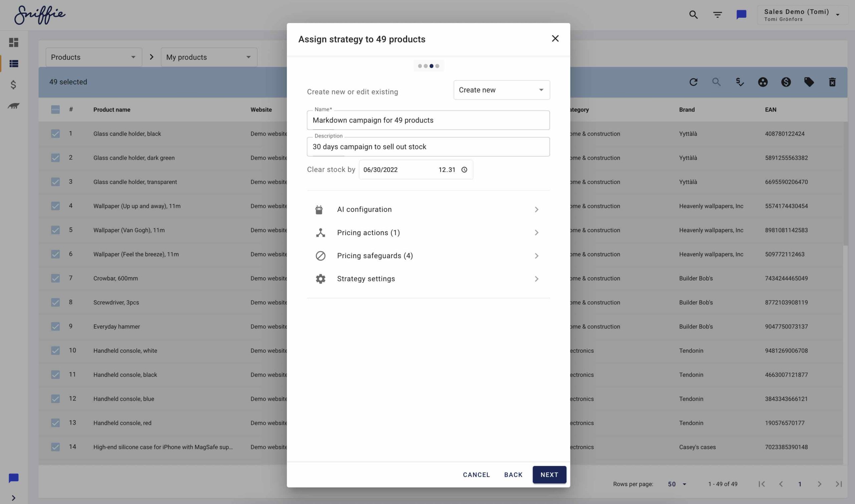Uncheck the High-end silicone case row
855x504 pixels.
55,447
